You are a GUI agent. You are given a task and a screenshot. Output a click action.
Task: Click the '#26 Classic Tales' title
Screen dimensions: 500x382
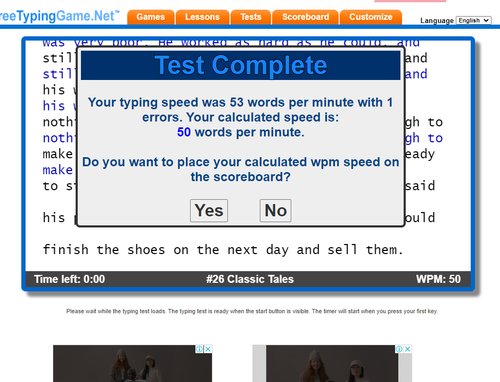coord(250,279)
